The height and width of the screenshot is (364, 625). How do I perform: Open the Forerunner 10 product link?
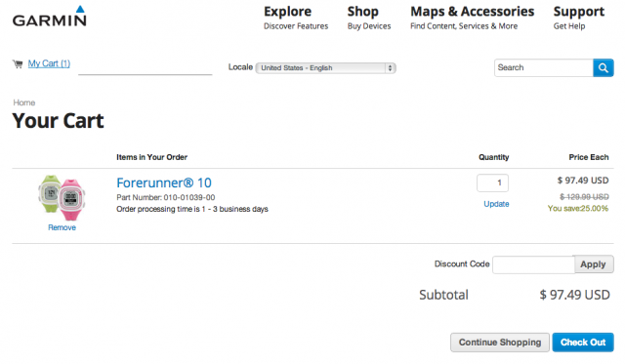pyautogui.click(x=164, y=182)
